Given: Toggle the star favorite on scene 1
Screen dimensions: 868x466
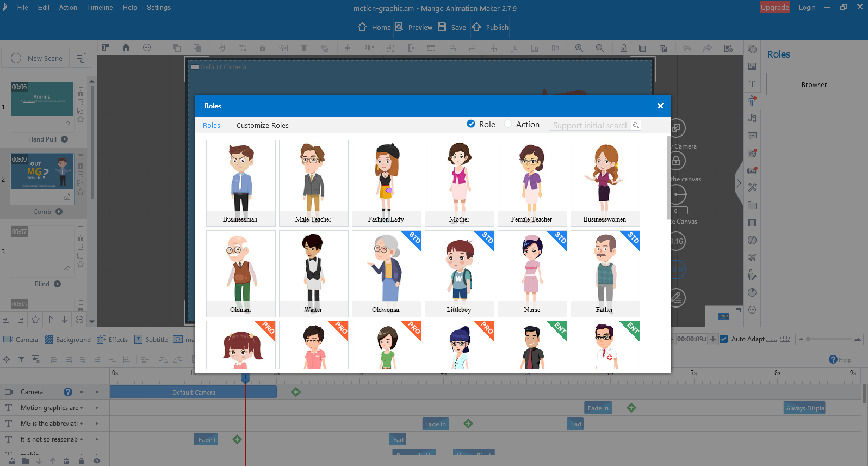Looking at the screenshot, I should (x=80, y=119).
